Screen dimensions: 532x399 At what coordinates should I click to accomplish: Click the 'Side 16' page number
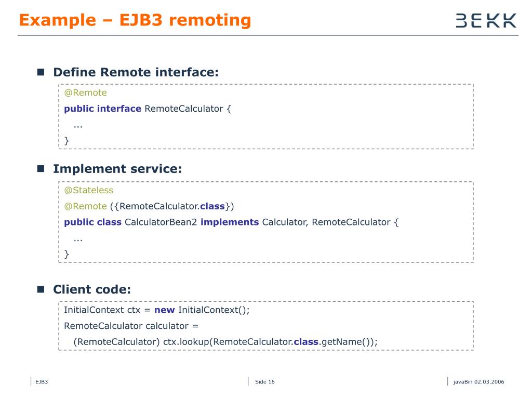(x=264, y=382)
